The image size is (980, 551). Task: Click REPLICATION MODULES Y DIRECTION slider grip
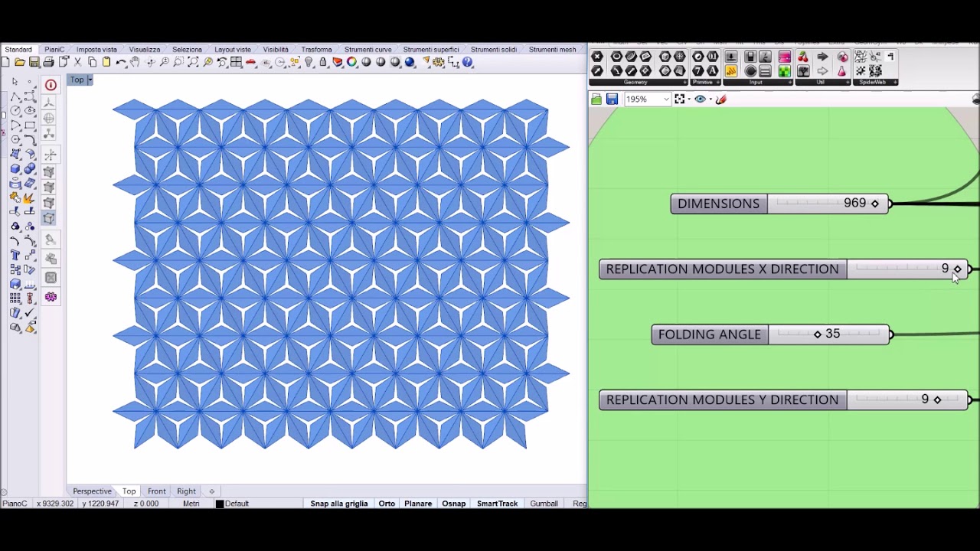(937, 399)
